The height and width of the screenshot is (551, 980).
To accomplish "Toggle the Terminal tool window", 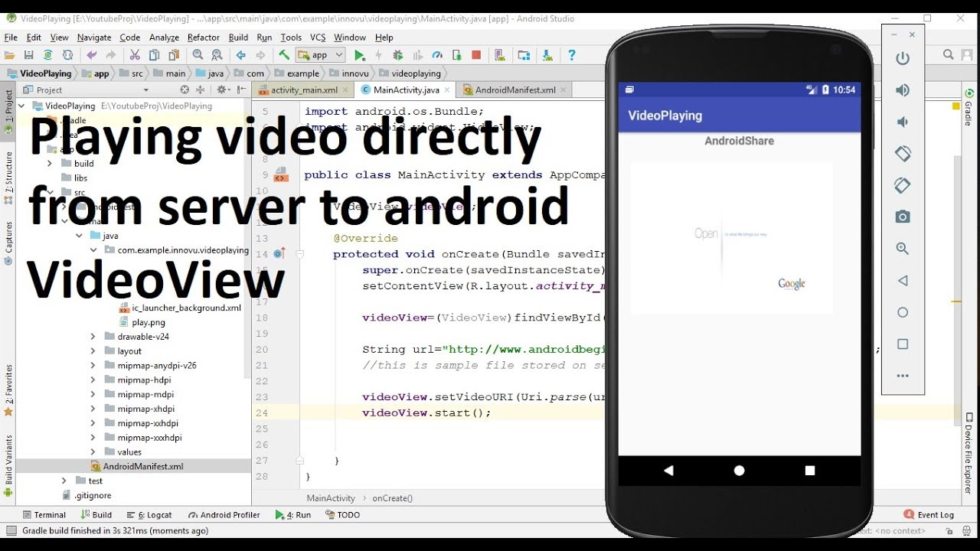I will point(44,515).
